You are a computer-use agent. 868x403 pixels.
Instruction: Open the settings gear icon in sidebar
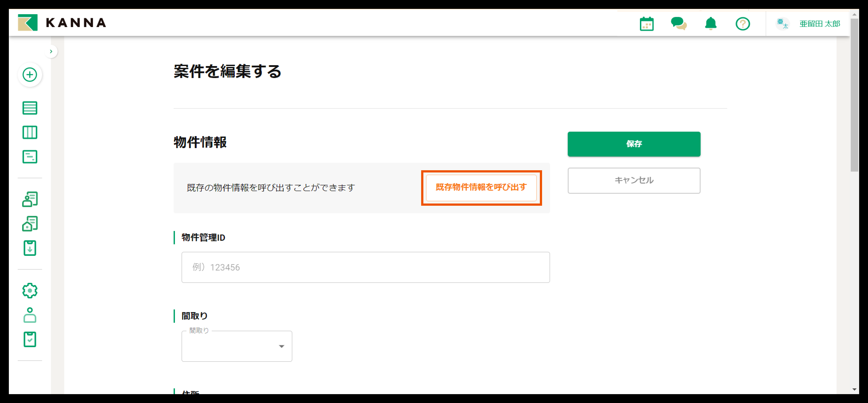point(30,290)
